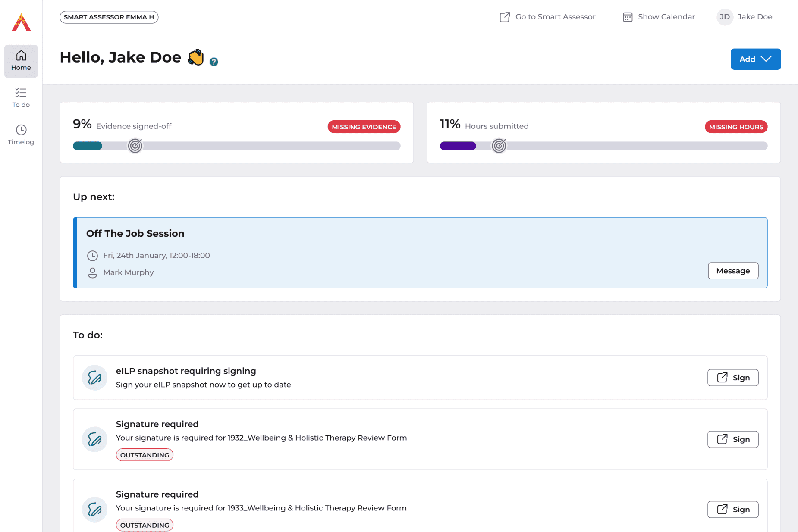798x532 pixels.
Task: Open the Home sidebar item
Action: click(x=21, y=61)
